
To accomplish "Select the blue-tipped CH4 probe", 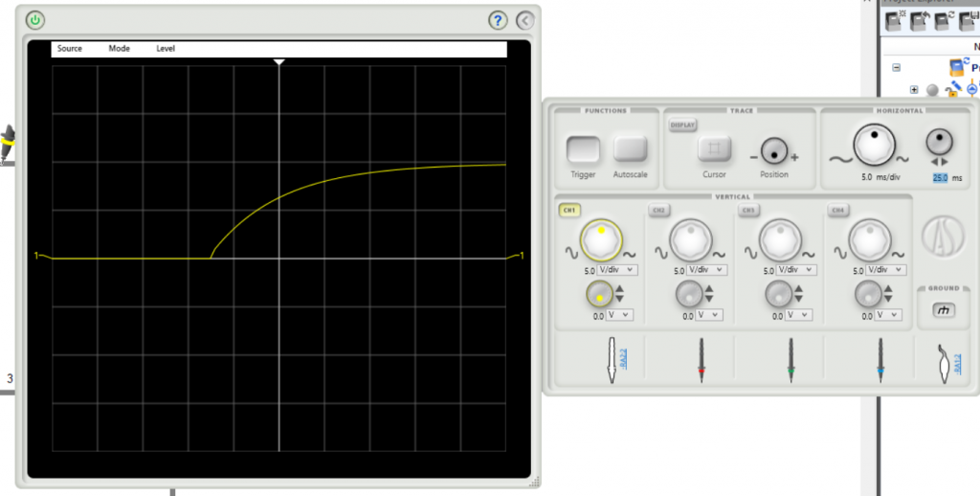I will pos(880,361).
